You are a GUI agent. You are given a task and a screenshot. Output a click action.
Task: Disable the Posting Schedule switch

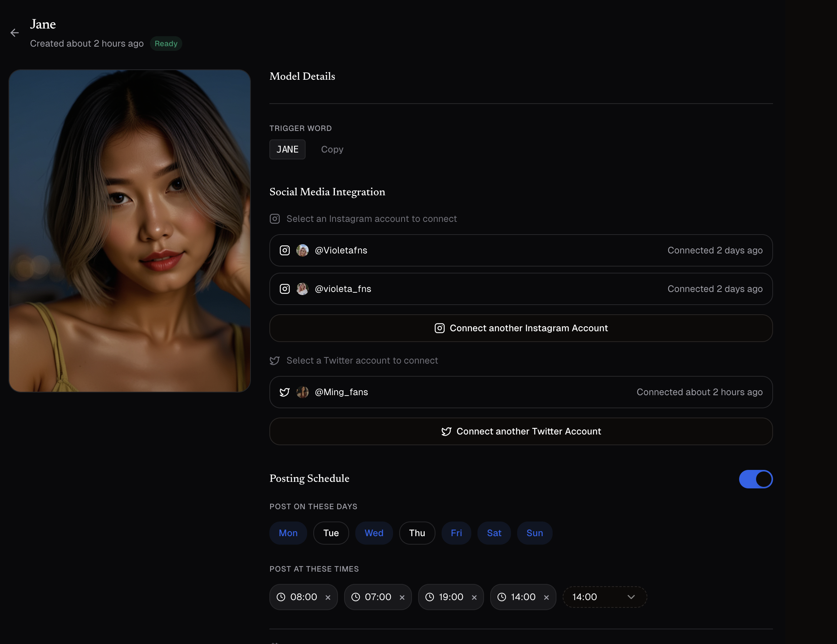click(756, 479)
